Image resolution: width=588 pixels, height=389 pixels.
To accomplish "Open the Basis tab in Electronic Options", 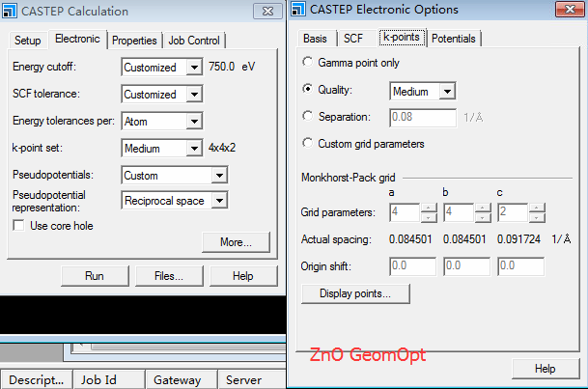I will (315, 39).
